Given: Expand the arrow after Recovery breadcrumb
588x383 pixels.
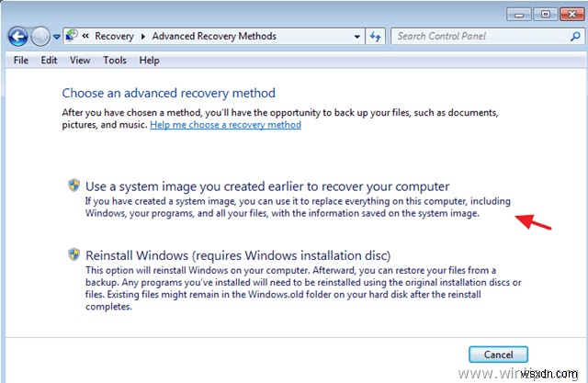Looking at the screenshot, I should (x=143, y=37).
